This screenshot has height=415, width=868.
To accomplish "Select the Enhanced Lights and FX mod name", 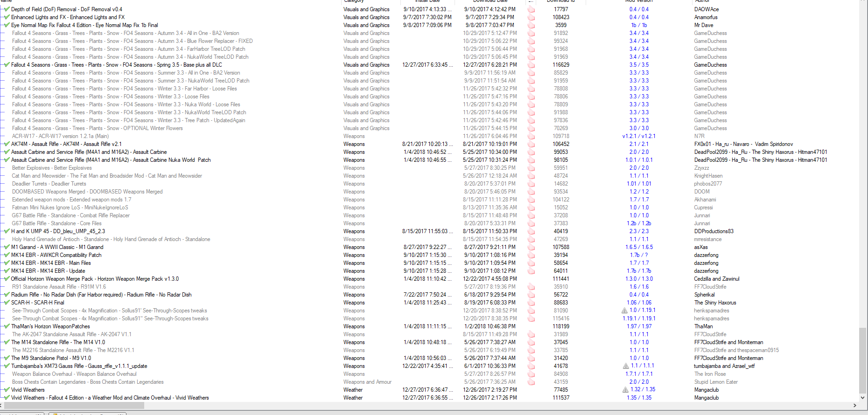I will click(68, 17).
